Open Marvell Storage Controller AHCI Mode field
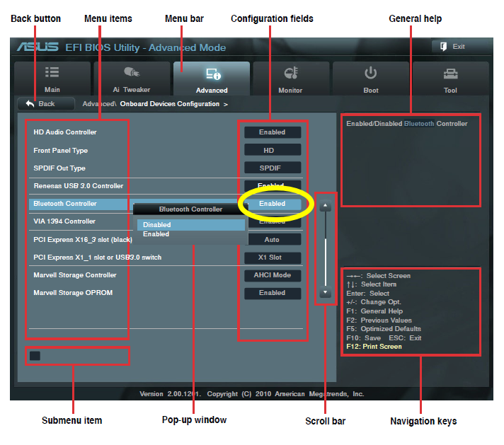This screenshot has width=504, height=445. [273, 275]
